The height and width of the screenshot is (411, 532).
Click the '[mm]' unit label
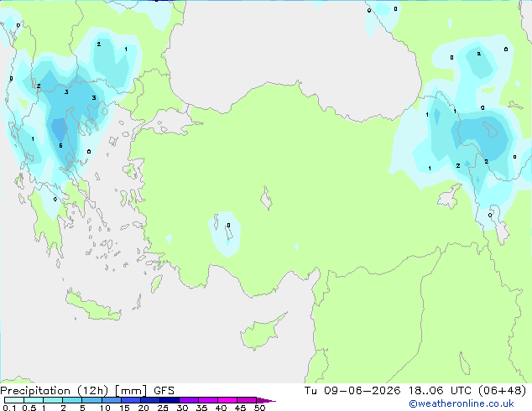(x=131, y=391)
